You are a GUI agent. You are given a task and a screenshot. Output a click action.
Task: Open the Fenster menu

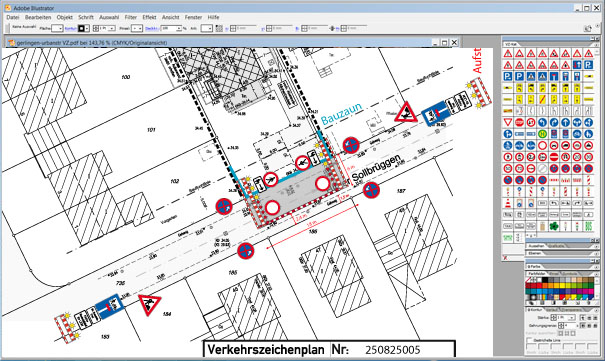point(193,17)
